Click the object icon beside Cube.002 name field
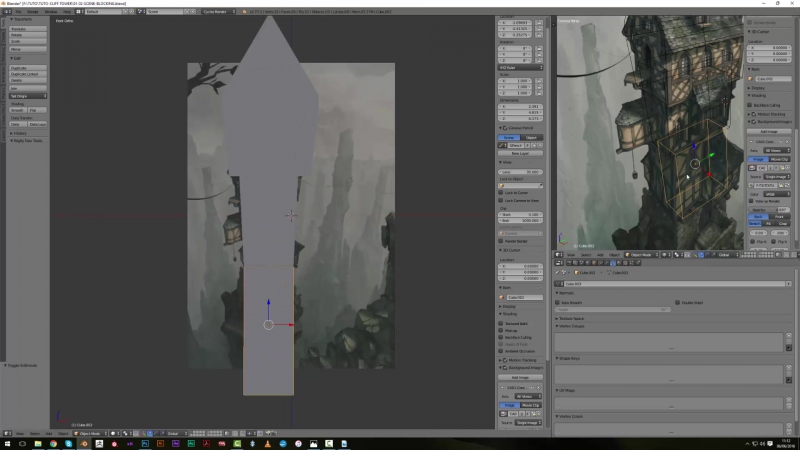 click(502, 297)
